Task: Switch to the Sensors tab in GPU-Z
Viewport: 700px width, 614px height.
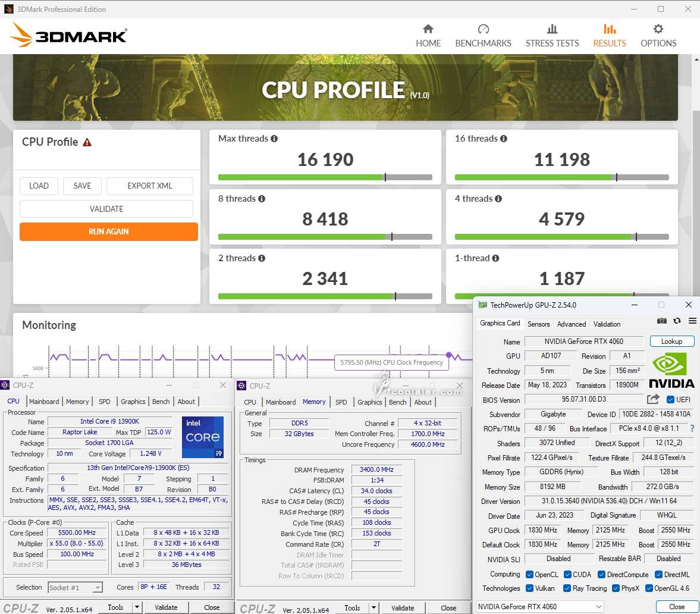Action: (x=538, y=324)
